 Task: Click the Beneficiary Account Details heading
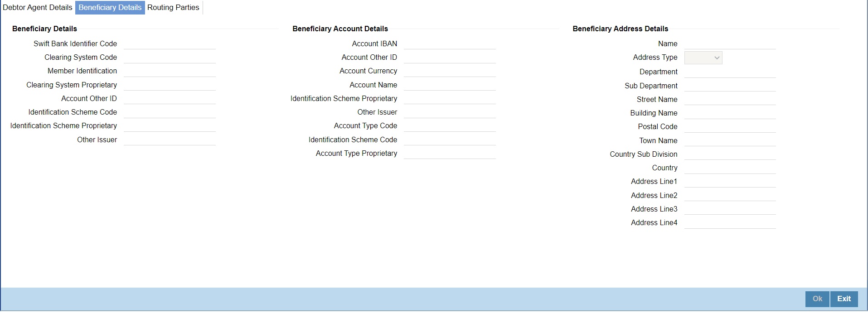click(x=340, y=29)
